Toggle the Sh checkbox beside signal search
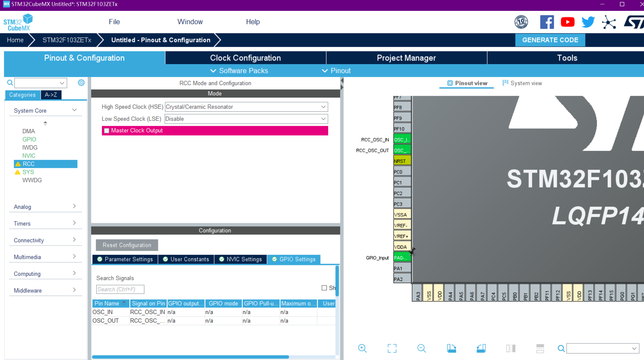 tap(324, 288)
